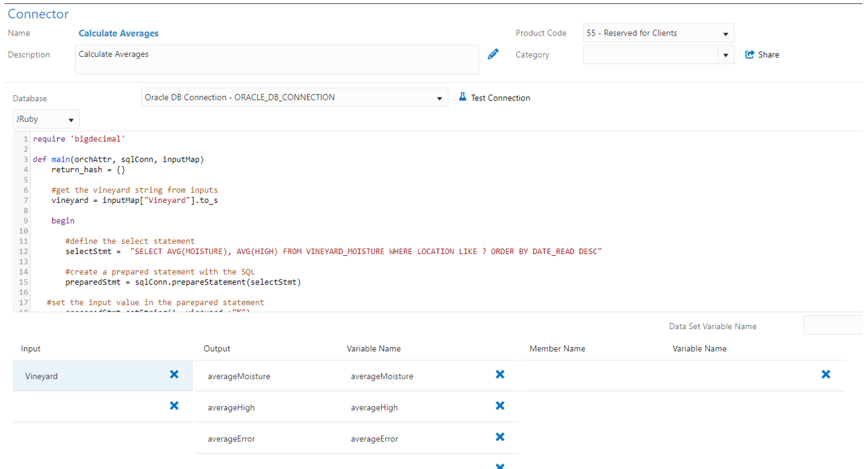Viewport: 868px width, 469px height.
Task: Remove the averageError output row
Action: [x=500, y=437]
